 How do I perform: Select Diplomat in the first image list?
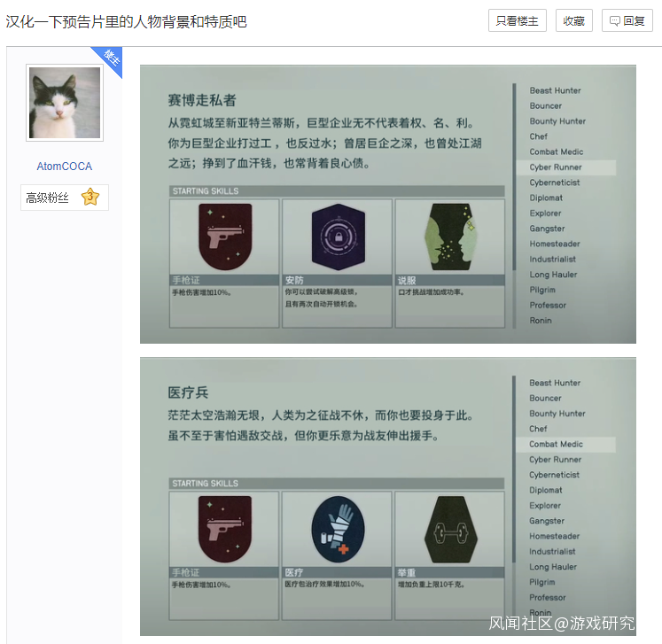[546, 198]
